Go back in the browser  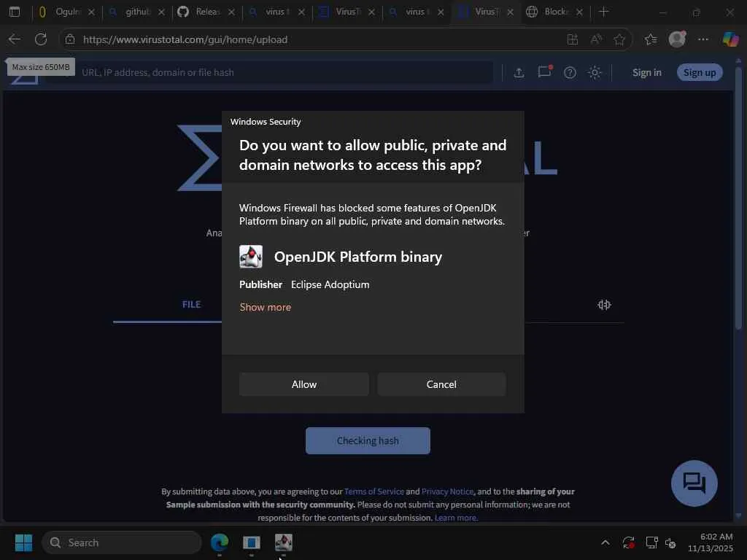[x=15, y=39]
